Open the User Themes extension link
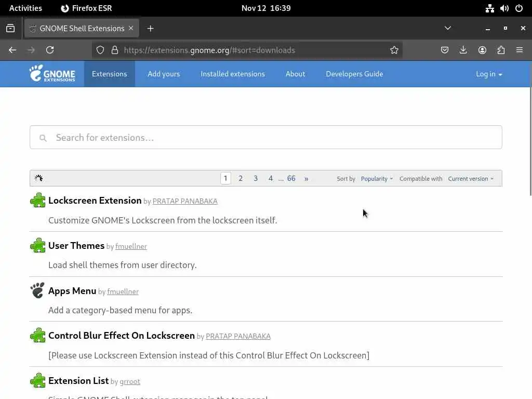532x399 pixels. click(76, 246)
